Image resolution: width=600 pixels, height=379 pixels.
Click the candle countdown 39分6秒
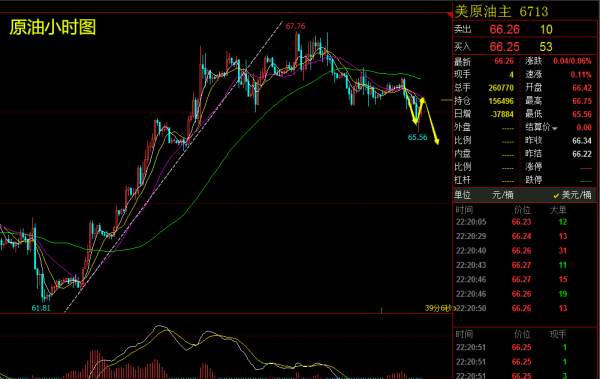tap(439, 308)
